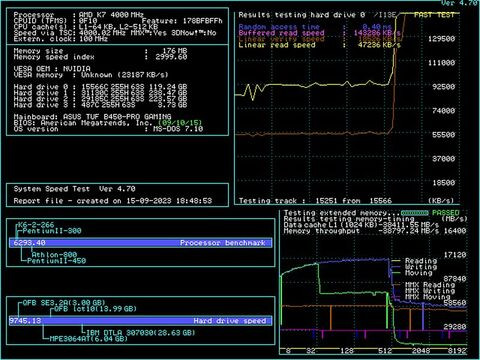This screenshot has height=360, width=480.
Task: Click the PentiumII-450 reference marker
Action: [56, 261]
